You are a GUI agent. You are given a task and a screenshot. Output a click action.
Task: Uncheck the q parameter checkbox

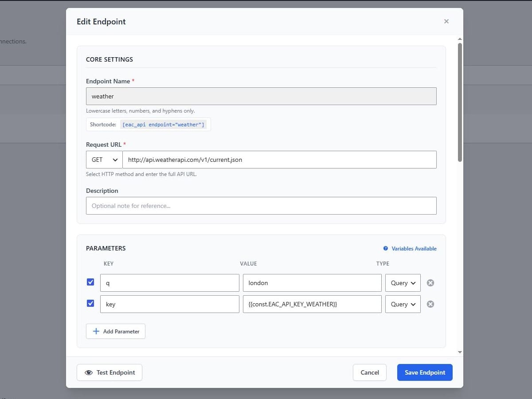pos(90,282)
